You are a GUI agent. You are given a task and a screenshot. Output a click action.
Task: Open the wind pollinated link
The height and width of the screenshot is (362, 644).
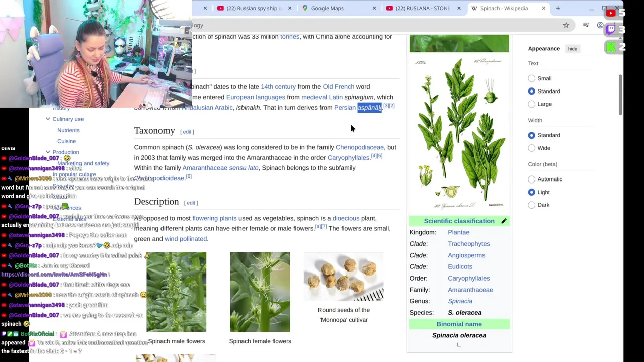tap(186, 239)
